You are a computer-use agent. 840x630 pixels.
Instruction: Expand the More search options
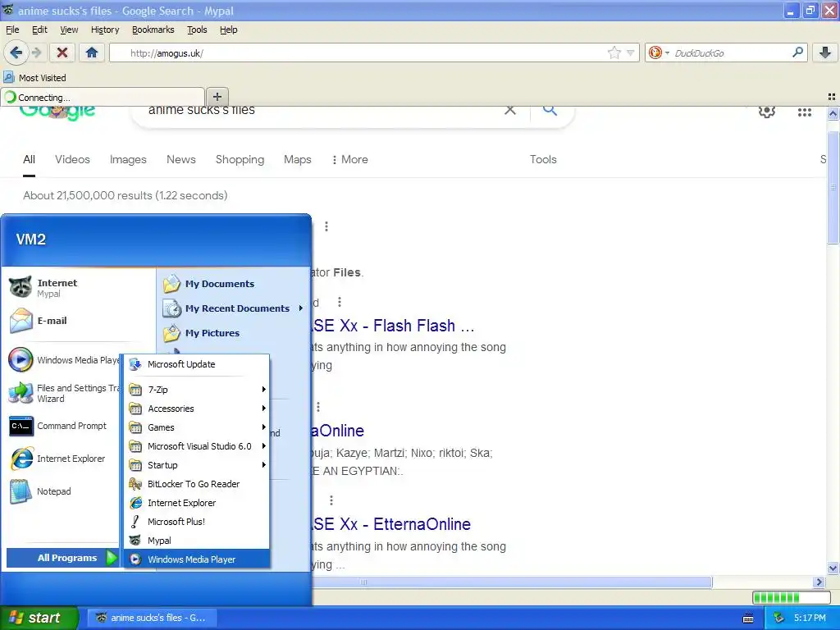pos(349,159)
